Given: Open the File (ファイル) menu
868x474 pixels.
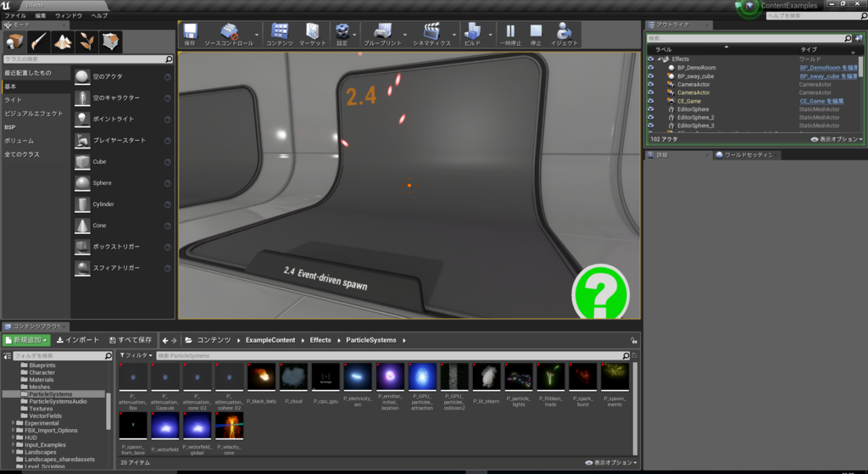Looking at the screenshot, I should pyautogui.click(x=15, y=15).
